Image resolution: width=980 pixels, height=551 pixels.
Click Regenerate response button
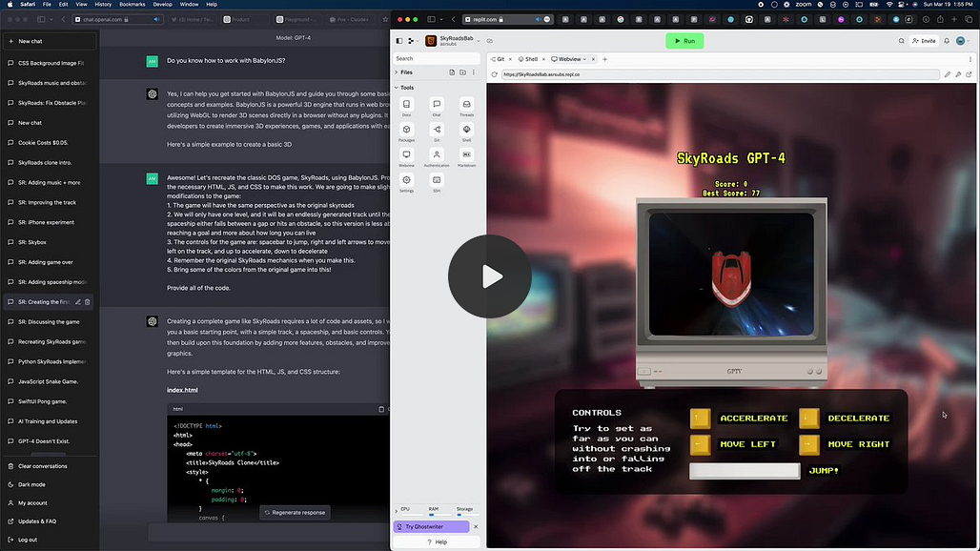[295, 512]
